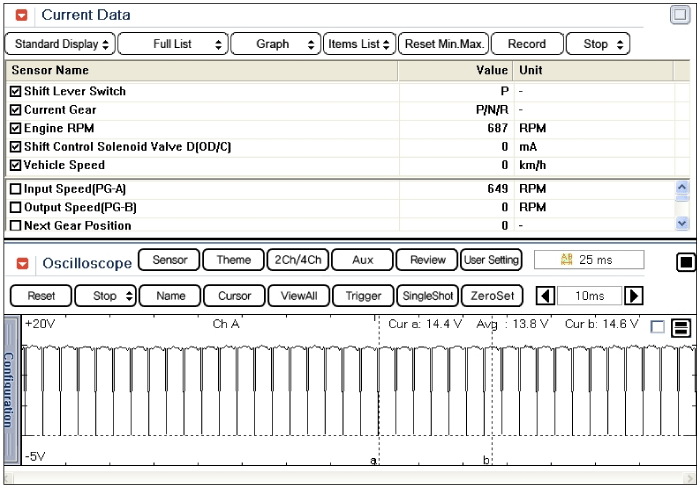This screenshot has height=487, width=700.
Task: Click sensor list scroll down arrow
Action: 682,222
